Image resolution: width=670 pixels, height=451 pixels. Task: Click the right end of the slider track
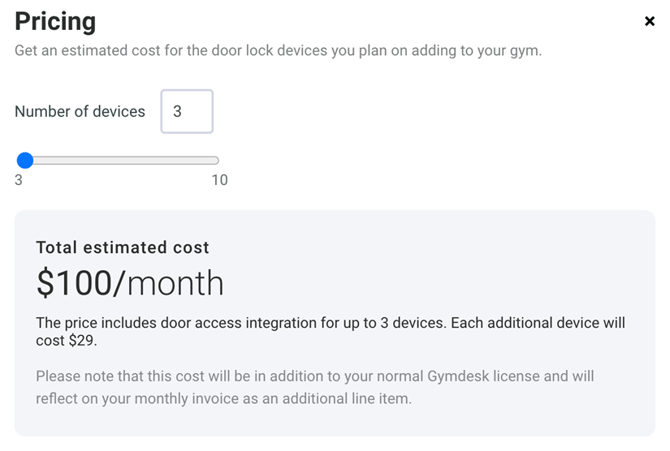click(216, 160)
